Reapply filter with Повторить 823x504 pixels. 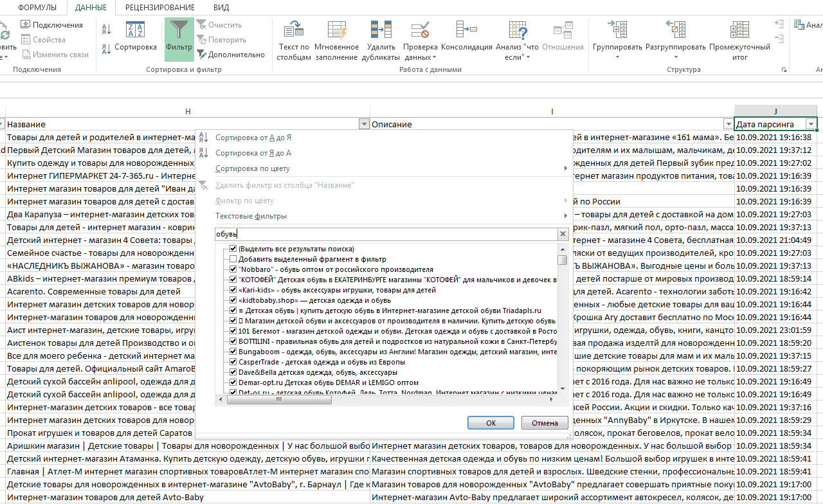point(222,40)
